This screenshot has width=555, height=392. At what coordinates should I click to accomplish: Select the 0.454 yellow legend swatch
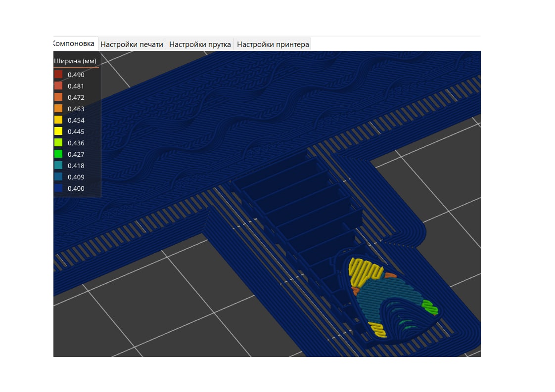pos(58,120)
